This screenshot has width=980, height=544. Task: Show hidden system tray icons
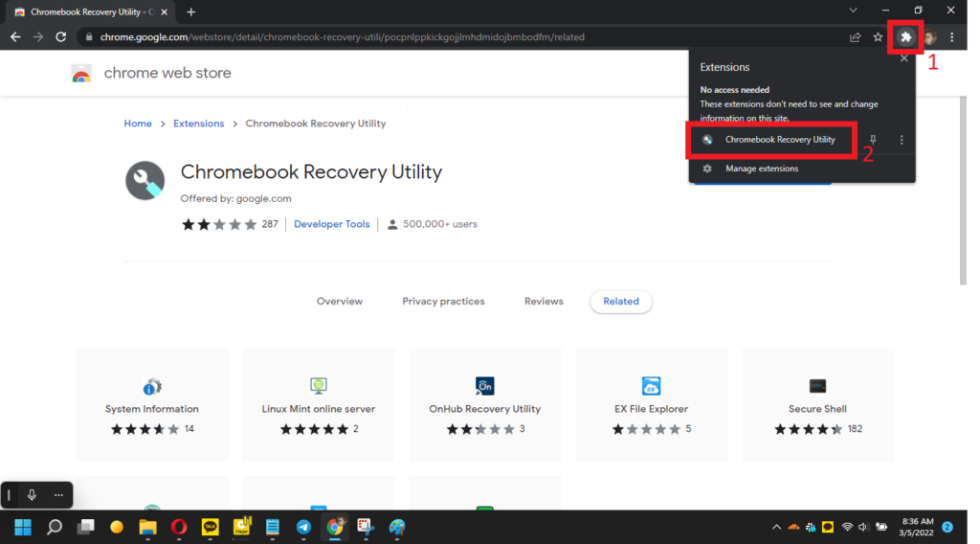(776, 527)
